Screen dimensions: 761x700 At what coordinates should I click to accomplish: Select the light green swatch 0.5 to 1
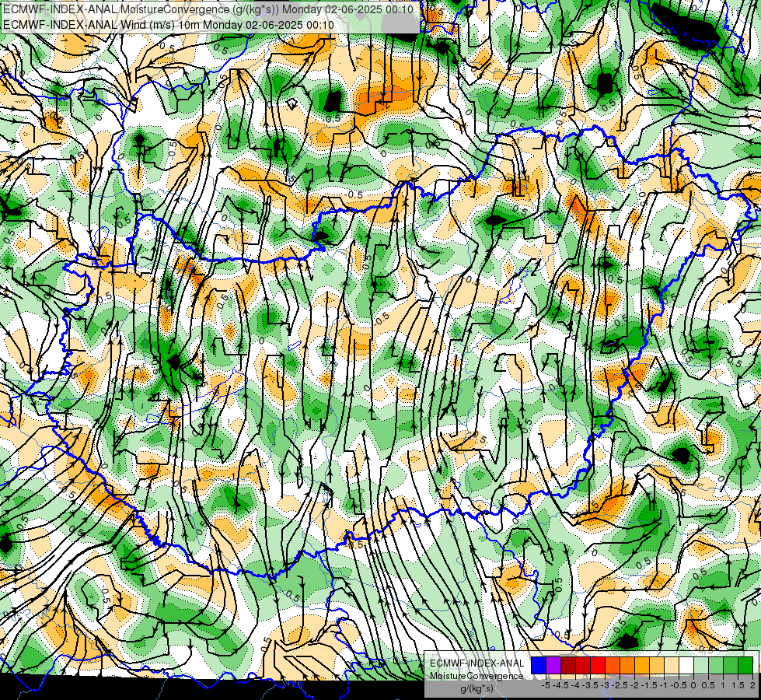716,665
